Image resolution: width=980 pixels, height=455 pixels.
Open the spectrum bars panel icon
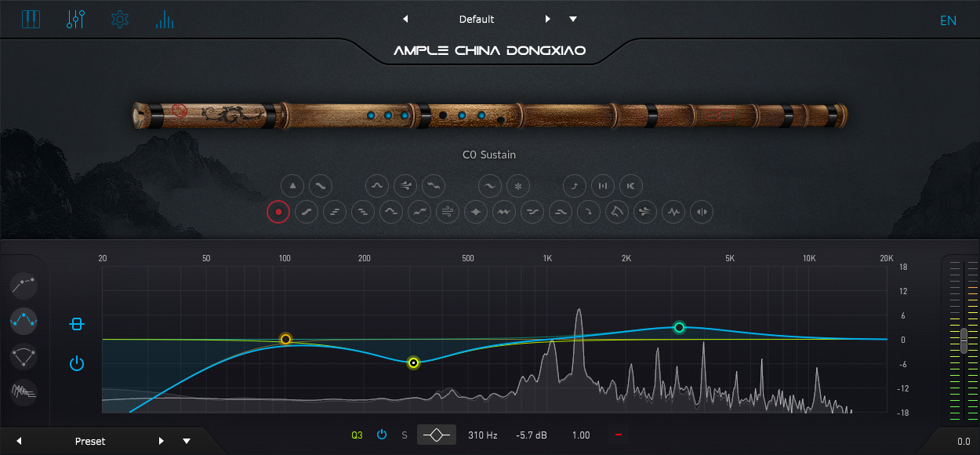tap(165, 19)
